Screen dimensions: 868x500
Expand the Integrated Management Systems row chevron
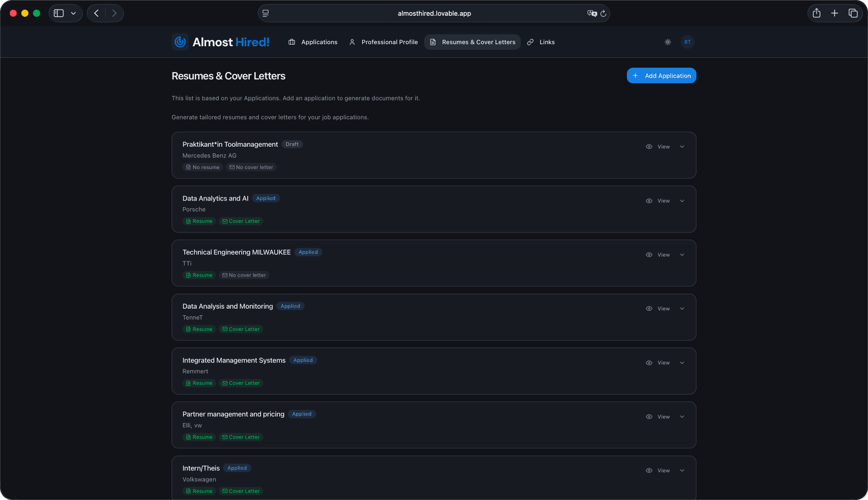[682, 363]
